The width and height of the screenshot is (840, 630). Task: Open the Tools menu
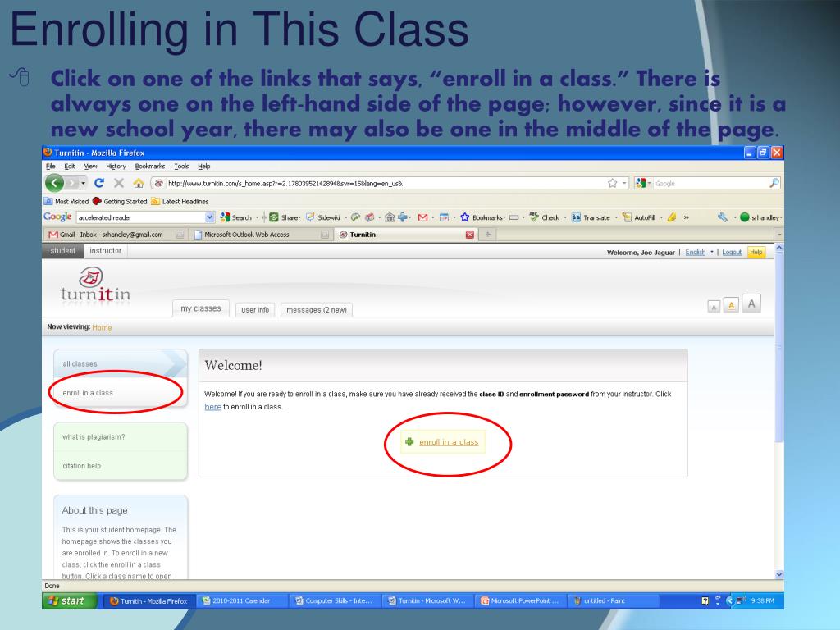point(181,166)
